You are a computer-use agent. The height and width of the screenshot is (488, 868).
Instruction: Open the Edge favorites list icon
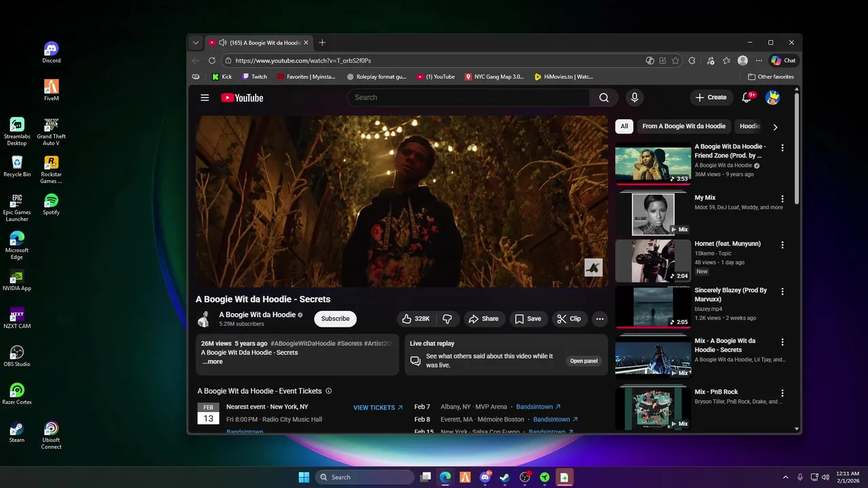pyautogui.click(x=726, y=60)
